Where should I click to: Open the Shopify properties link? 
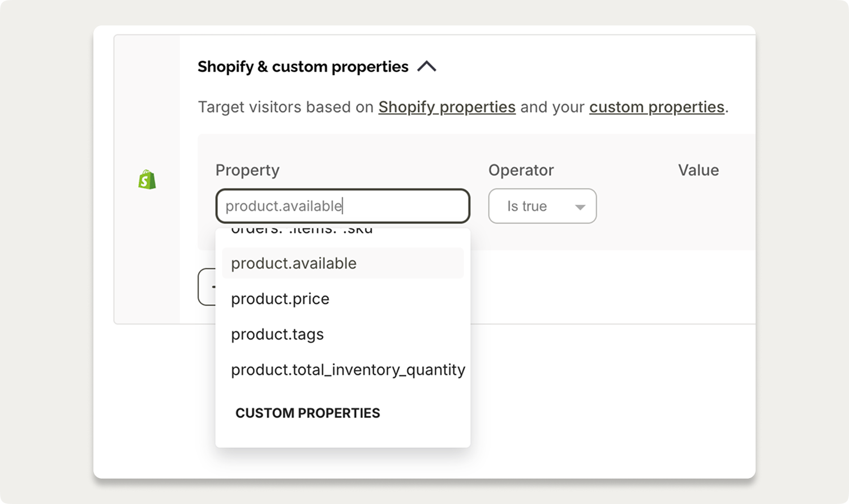click(x=447, y=107)
